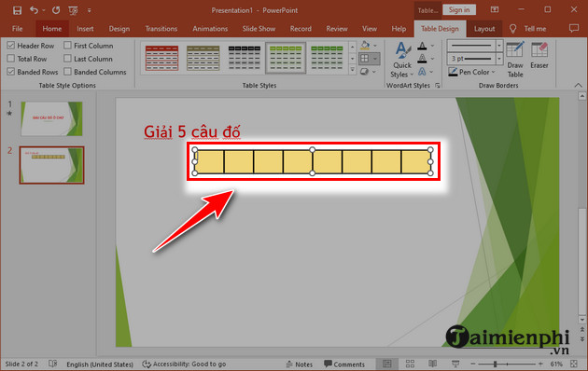Image resolution: width=588 pixels, height=371 pixels.
Task: Switch to Normal view icon
Action: coord(387,364)
